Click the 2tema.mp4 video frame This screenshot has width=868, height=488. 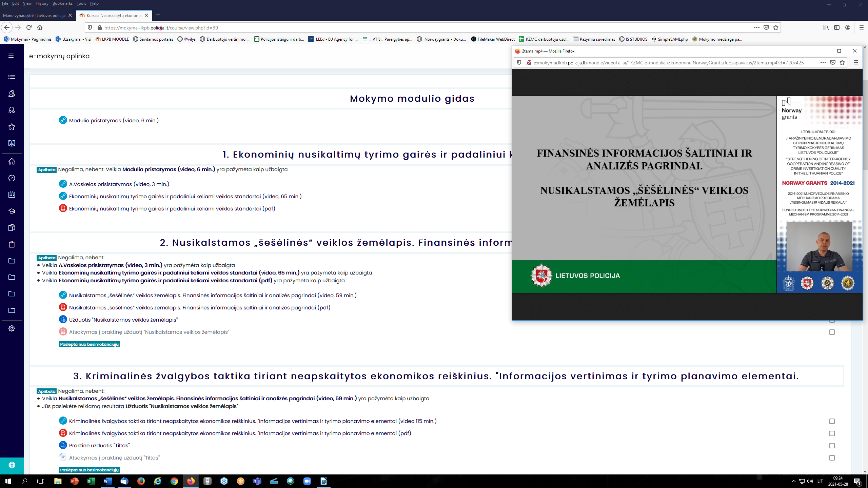point(687,195)
